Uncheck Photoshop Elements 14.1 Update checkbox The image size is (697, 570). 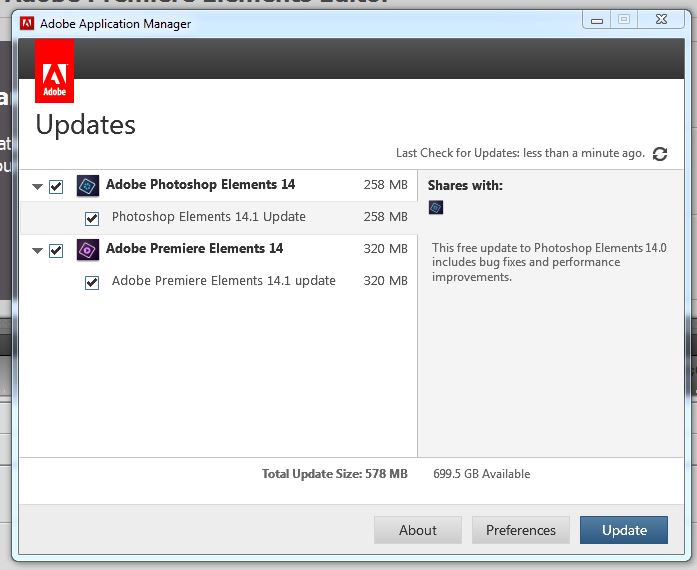point(92,219)
